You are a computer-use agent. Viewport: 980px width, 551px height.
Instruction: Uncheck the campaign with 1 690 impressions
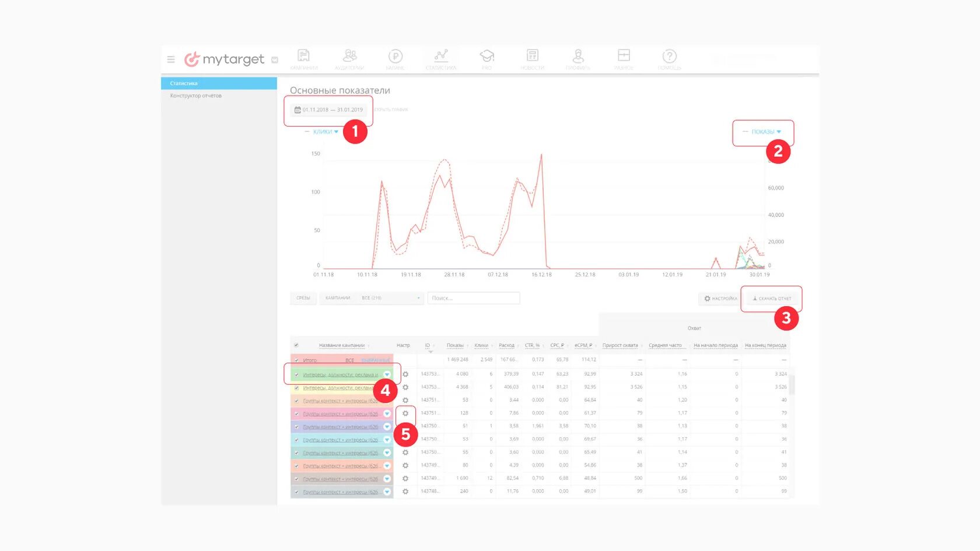tap(296, 479)
